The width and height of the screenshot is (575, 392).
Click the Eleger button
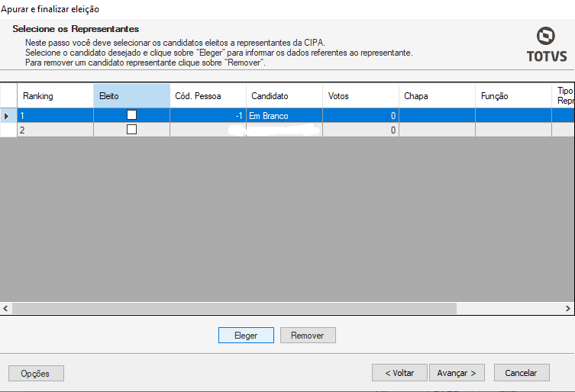click(x=246, y=336)
